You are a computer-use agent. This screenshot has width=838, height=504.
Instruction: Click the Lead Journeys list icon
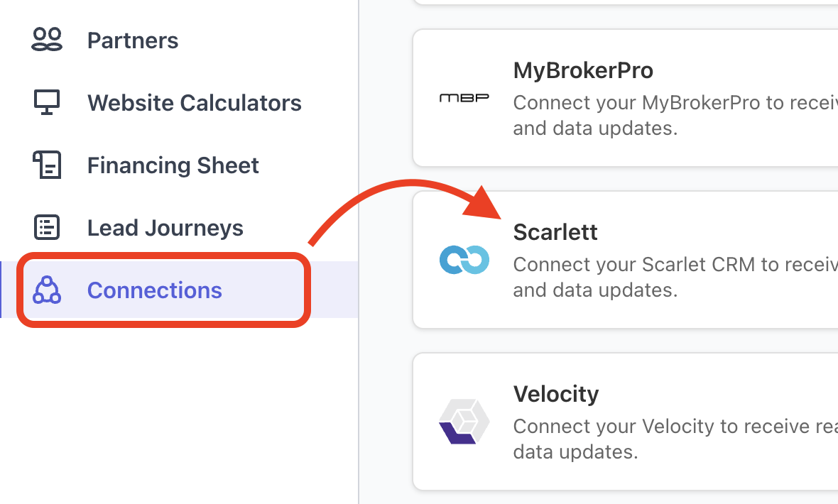(48, 227)
